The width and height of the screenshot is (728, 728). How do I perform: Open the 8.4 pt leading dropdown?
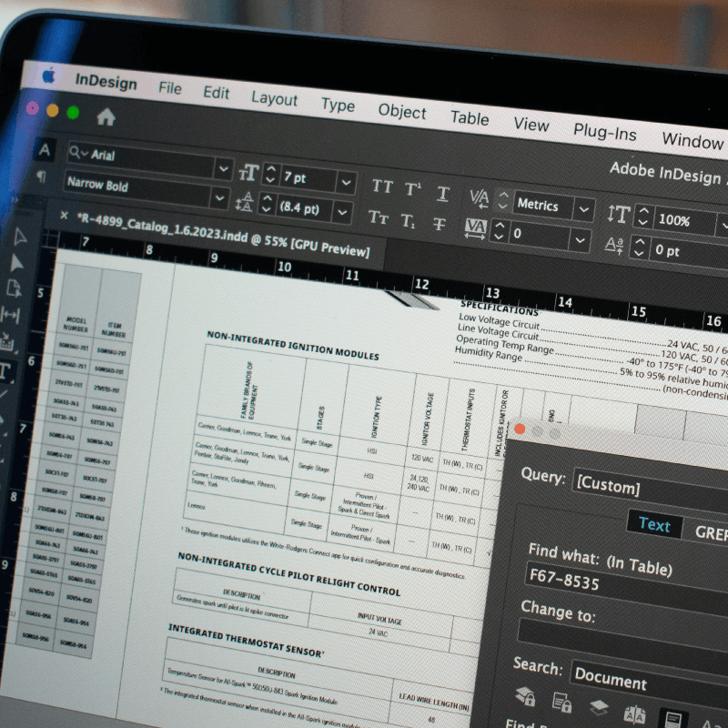pyautogui.click(x=342, y=212)
